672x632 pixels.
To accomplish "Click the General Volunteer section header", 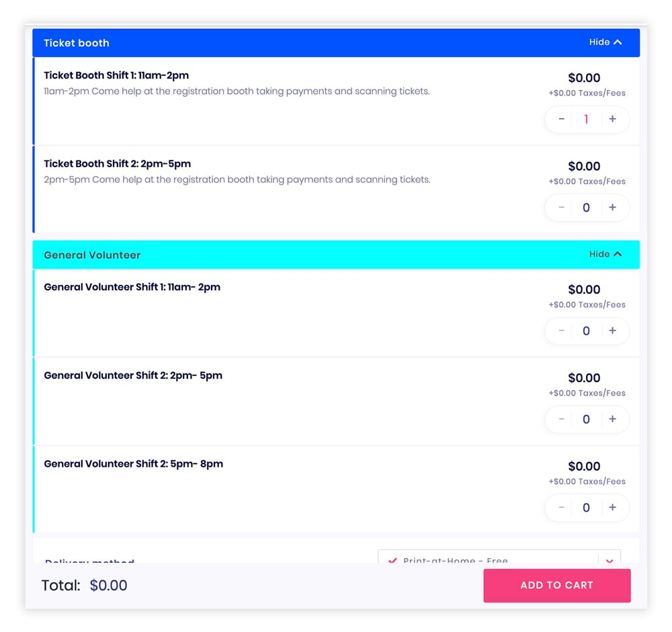I will (336, 255).
